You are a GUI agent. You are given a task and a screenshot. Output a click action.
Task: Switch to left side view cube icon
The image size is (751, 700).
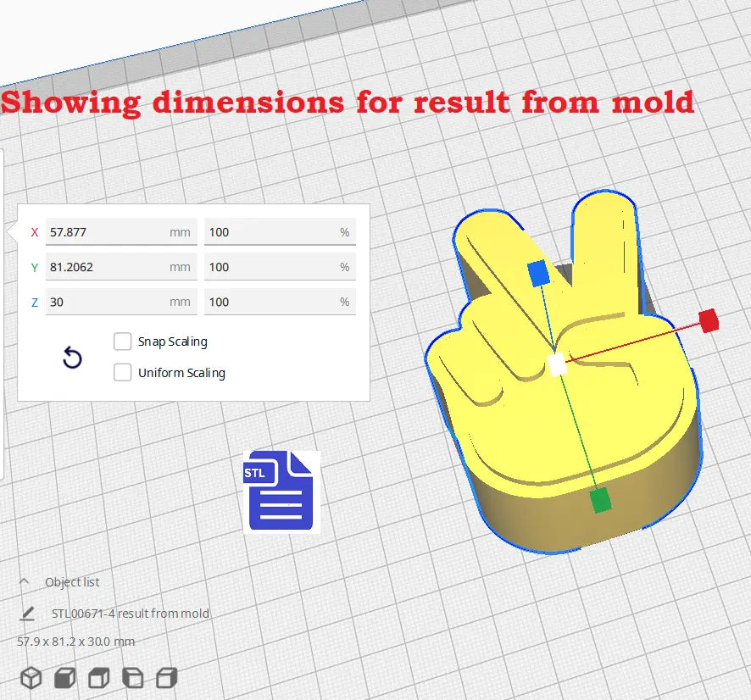(x=133, y=678)
